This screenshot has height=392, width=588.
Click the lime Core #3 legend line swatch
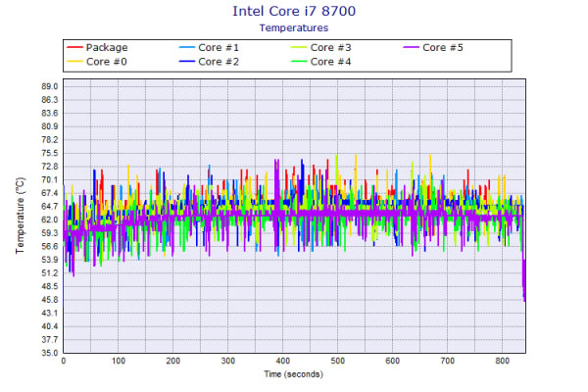point(299,47)
